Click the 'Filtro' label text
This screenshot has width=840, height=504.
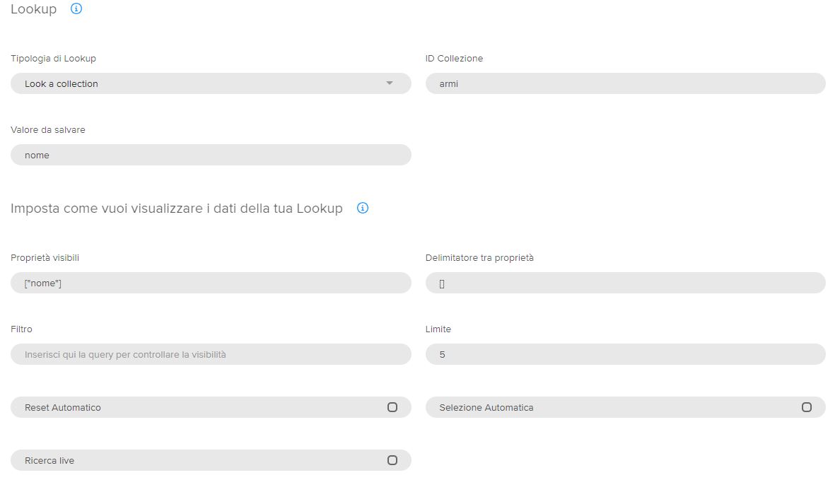tap(21, 329)
